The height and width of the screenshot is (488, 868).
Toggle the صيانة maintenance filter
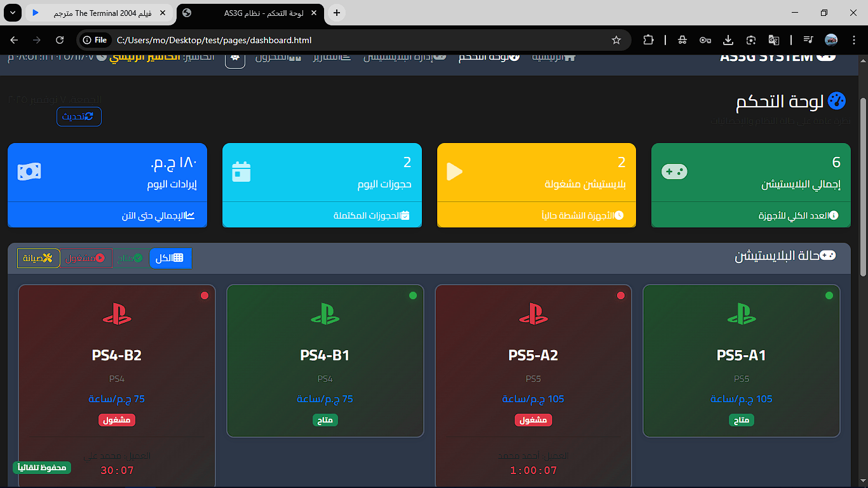[x=38, y=258]
